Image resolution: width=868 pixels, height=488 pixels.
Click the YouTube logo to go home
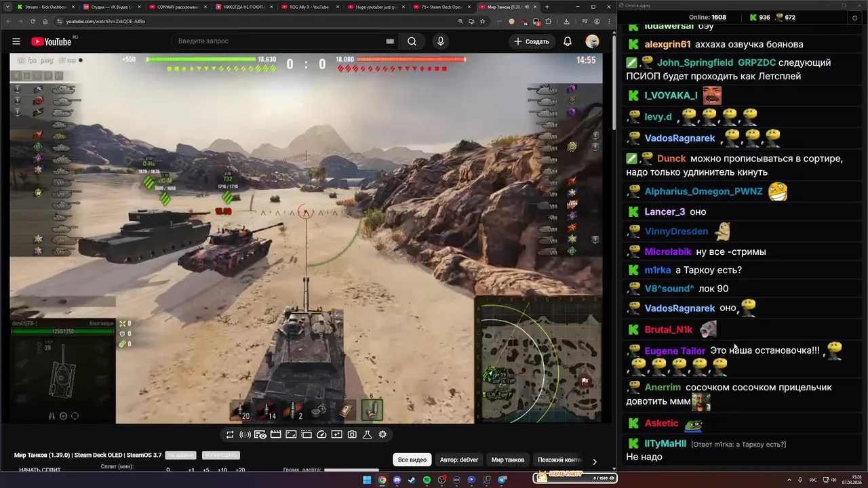coord(52,41)
